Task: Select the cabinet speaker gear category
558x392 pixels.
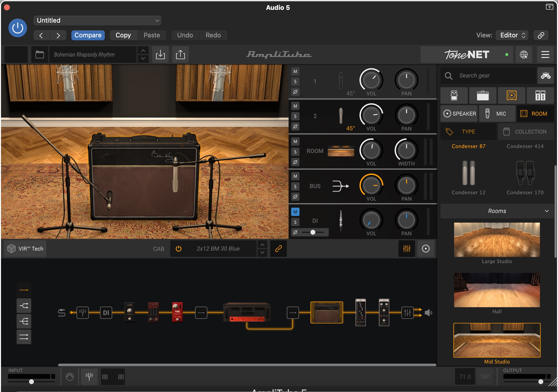Action: [x=511, y=95]
